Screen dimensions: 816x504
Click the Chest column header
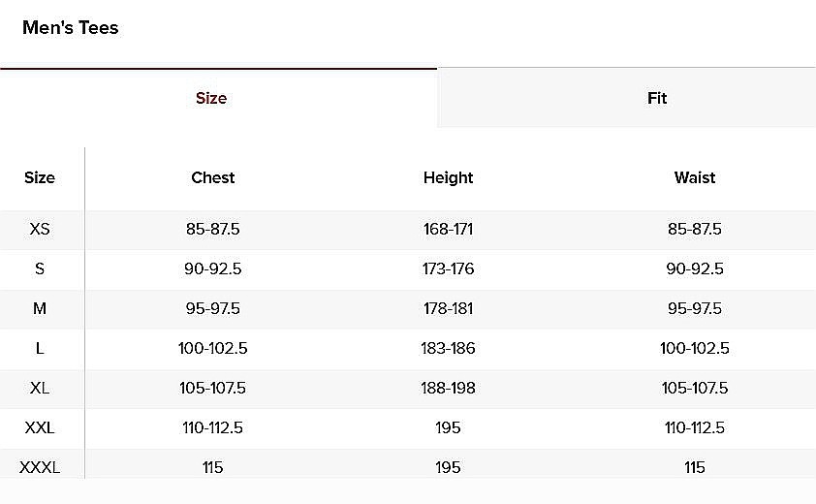[213, 177]
